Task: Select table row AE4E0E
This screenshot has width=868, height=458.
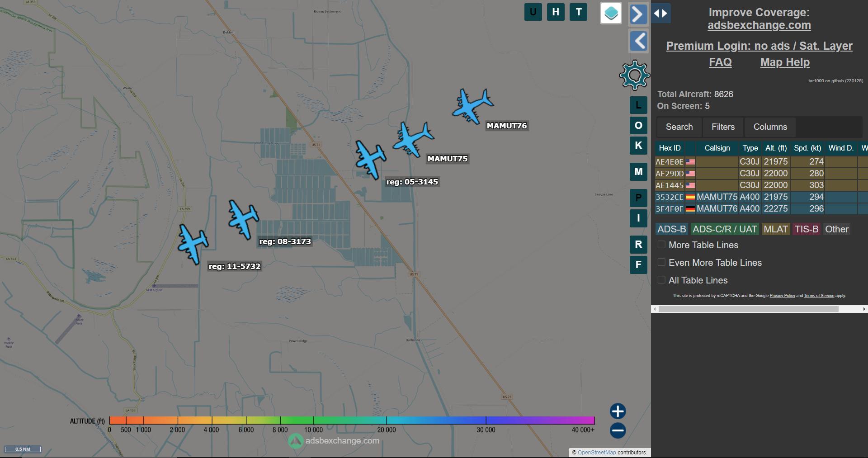Action: [x=761, y=162]
